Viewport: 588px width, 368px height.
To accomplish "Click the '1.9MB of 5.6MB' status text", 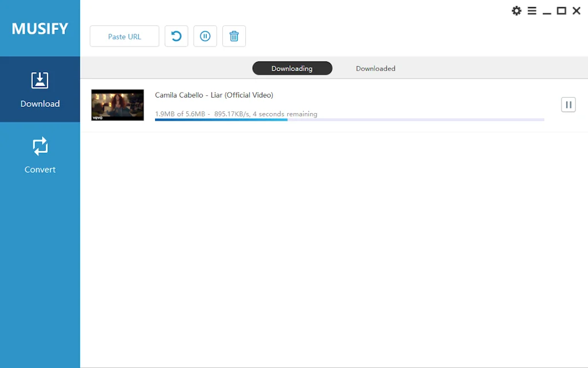I will click(x=180, y=114).
